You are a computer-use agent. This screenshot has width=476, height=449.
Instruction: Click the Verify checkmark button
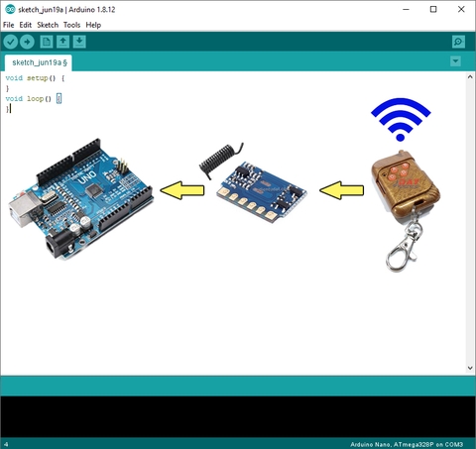pos(10,42)
